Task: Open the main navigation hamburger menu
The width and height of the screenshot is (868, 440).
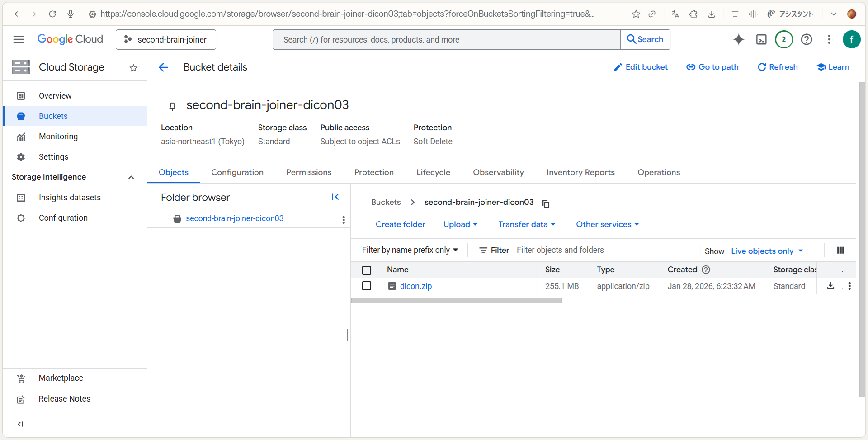Action: (x=19, y=40)
